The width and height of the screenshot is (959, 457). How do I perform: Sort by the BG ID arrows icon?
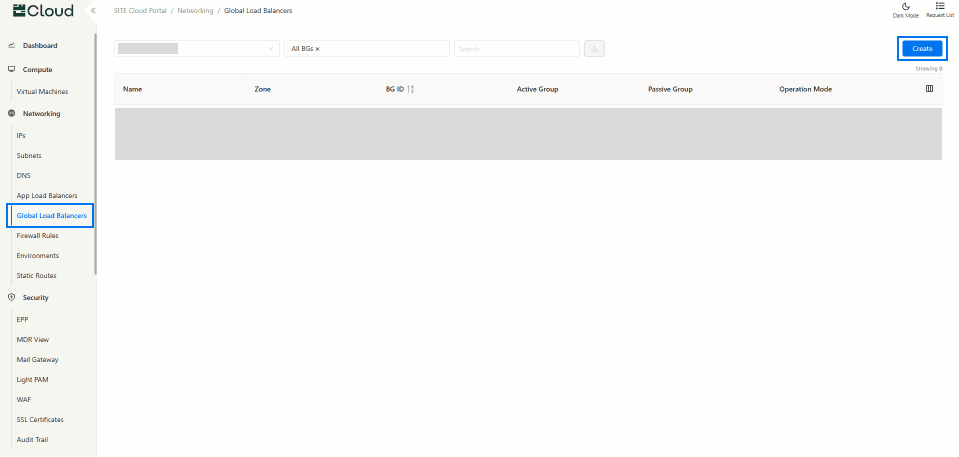411,89
